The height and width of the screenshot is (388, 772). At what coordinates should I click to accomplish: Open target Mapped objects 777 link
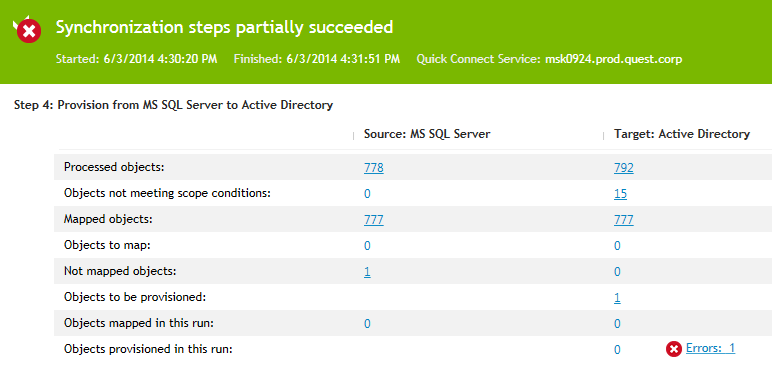[624, 220]
